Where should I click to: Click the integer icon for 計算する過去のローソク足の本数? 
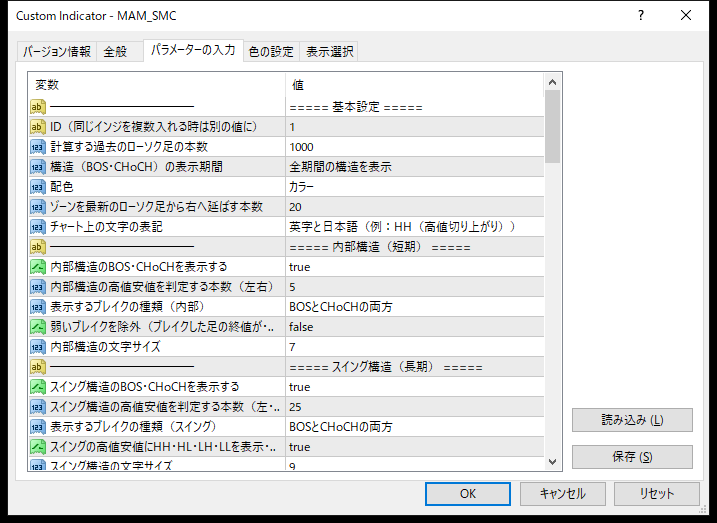(38, 147)
